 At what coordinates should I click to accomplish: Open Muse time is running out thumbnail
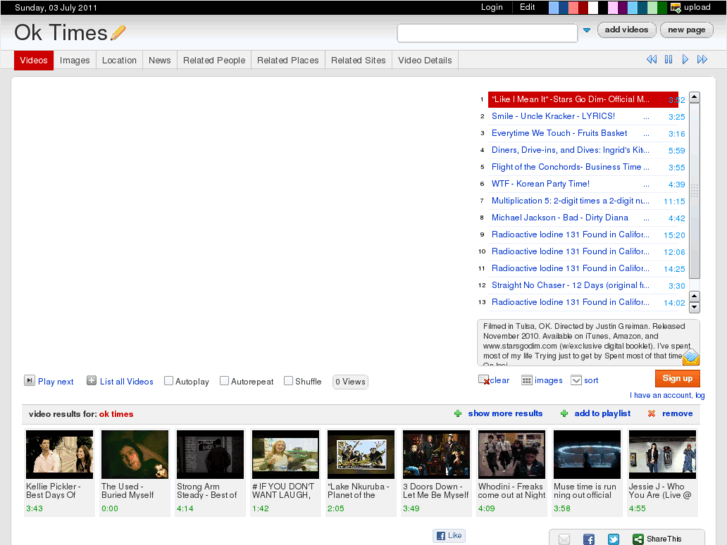tap(587, 454)
